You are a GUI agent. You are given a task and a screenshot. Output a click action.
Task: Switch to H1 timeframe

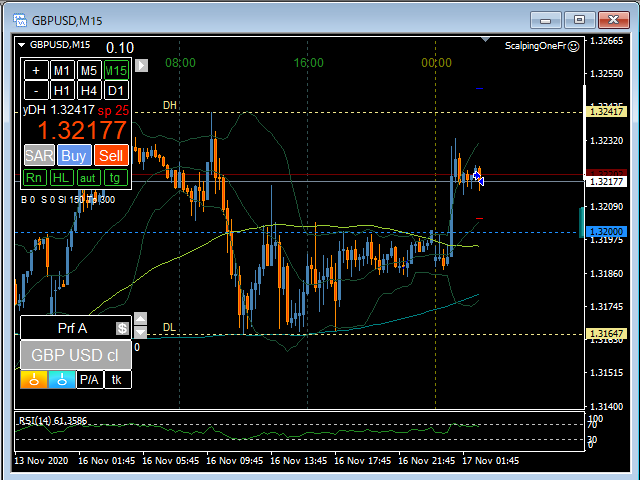[x=62, y=90]
